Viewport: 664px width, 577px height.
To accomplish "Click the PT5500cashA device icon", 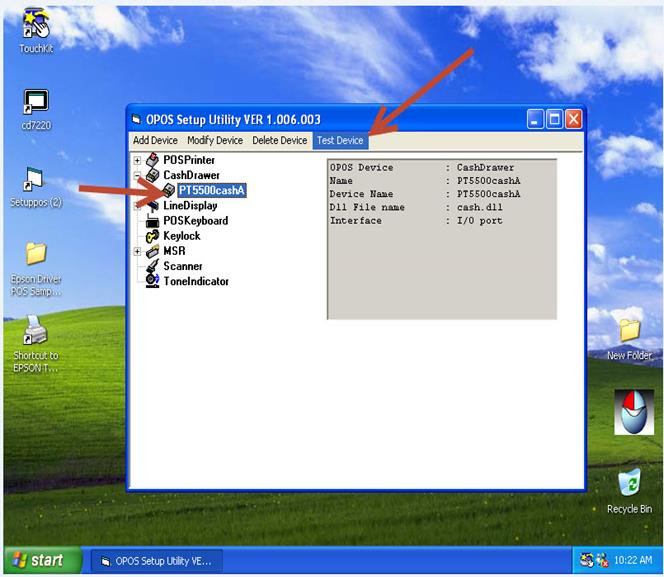I will (x=169, y=190).
